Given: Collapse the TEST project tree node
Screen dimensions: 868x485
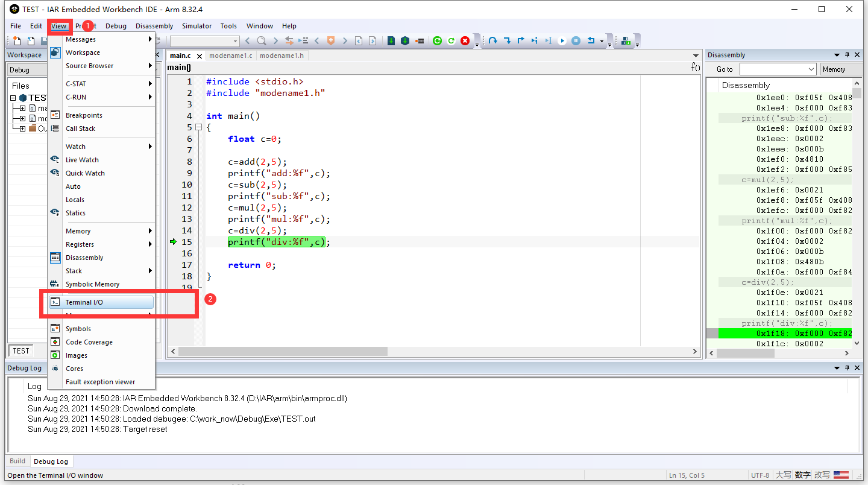Looking at the screenshot, I should pyautogui.click(x=13, y=98).
